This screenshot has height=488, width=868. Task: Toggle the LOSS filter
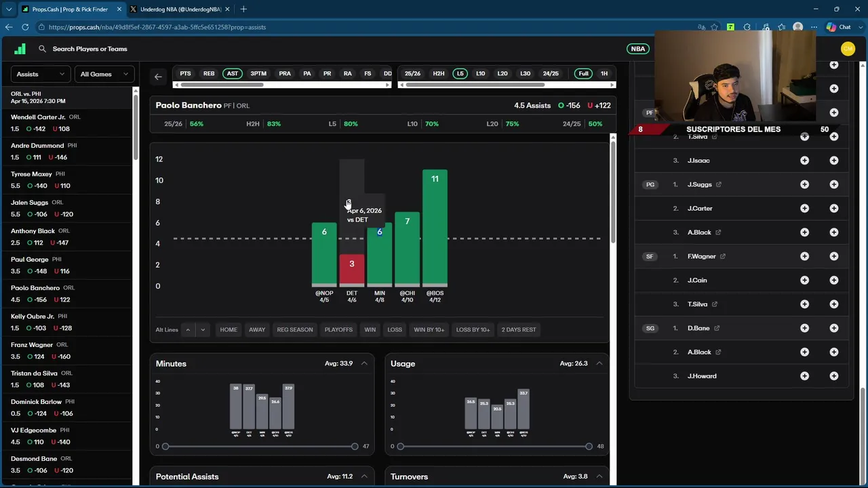(x=395, y=329)
